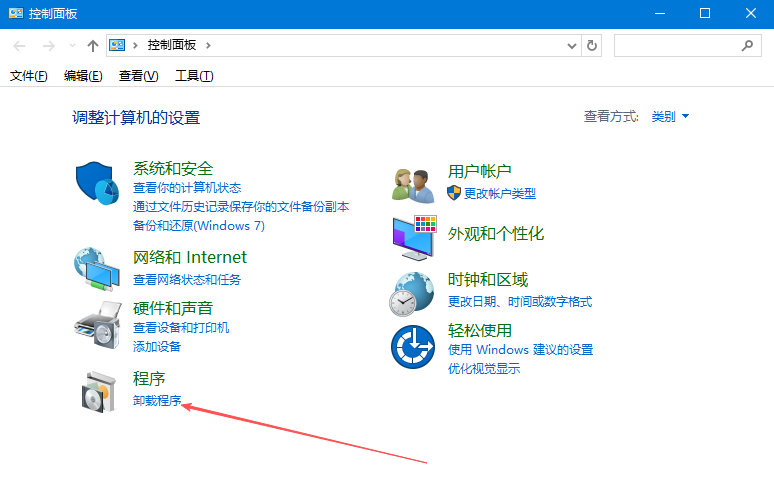The height and width of the screenshot is (482, 774).
Task: Click the Network and Internet globe icon
Action: [x=98, y=267]
